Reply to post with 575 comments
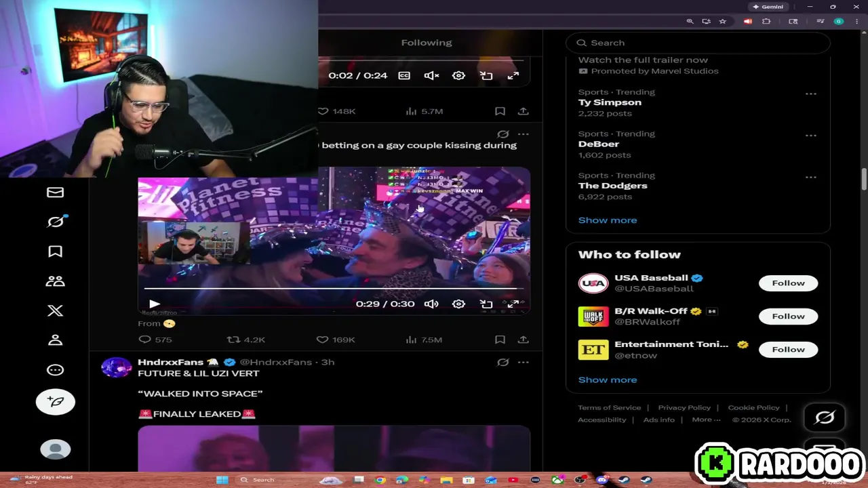This screenshot has height=488, width=868. [x=155, y=340]
